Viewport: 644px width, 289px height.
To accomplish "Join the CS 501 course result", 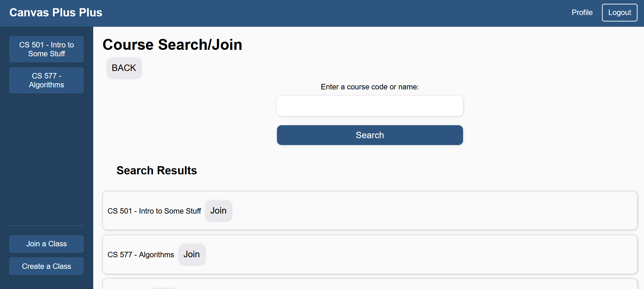I will tap(219, 211).
